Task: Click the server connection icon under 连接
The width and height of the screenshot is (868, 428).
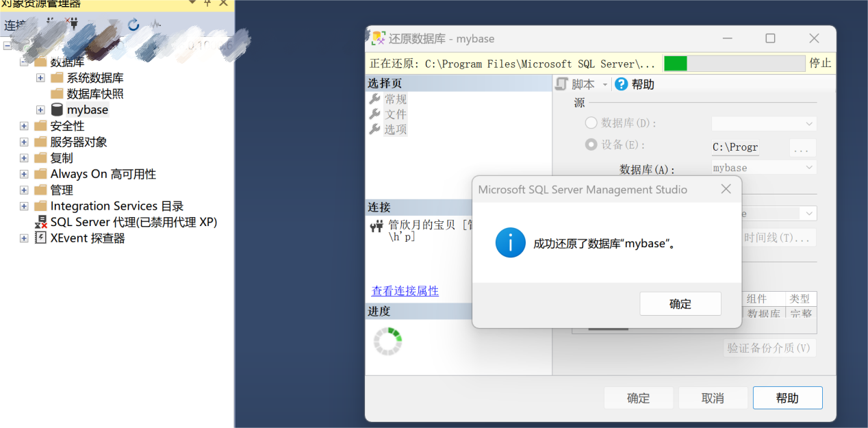Action: [376, 225]
